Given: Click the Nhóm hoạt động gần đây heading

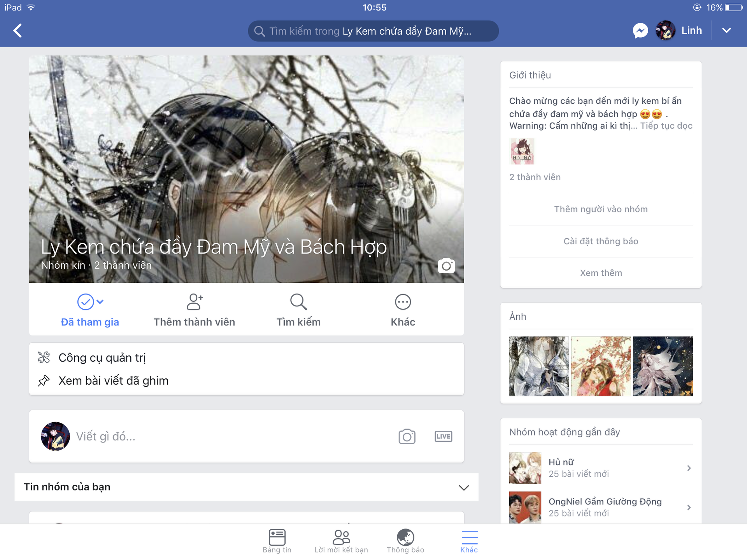Looking at the screenshot, I should (x=565, y=432).
